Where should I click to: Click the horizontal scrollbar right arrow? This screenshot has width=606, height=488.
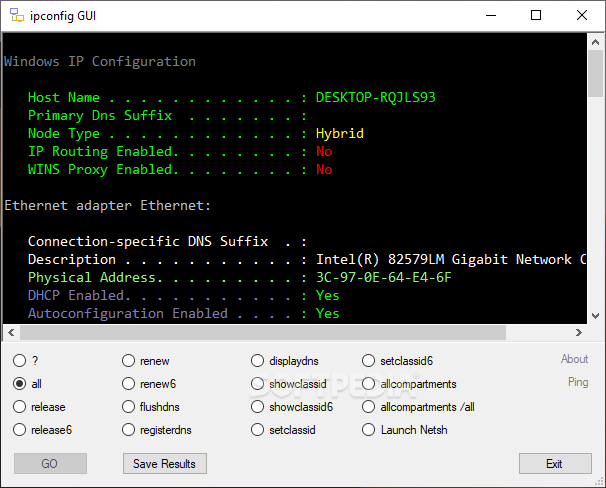point(579,332)
